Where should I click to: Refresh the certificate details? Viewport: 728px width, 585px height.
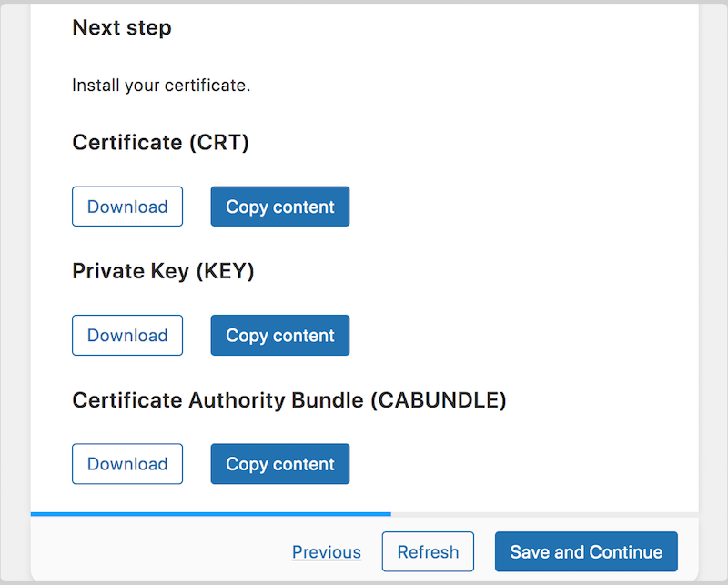(x=428, y=551)
